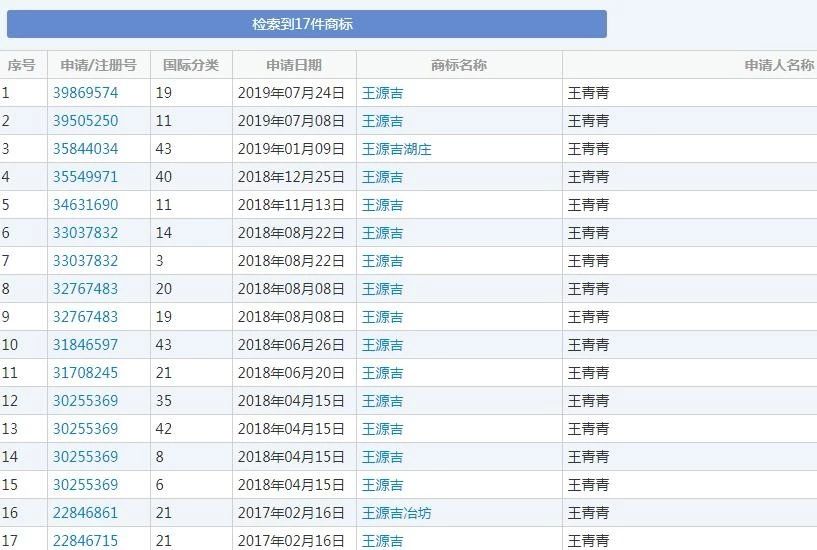Click the 商标名称 column header
The width and height of the screenshot is (817, 550).
click(459, 65)
